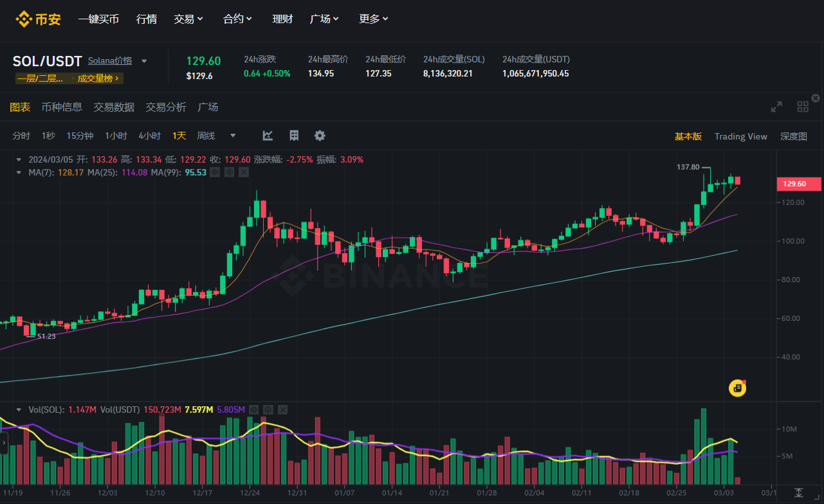
Task: Remove the volume indicator with X
Action: (282, 410)
